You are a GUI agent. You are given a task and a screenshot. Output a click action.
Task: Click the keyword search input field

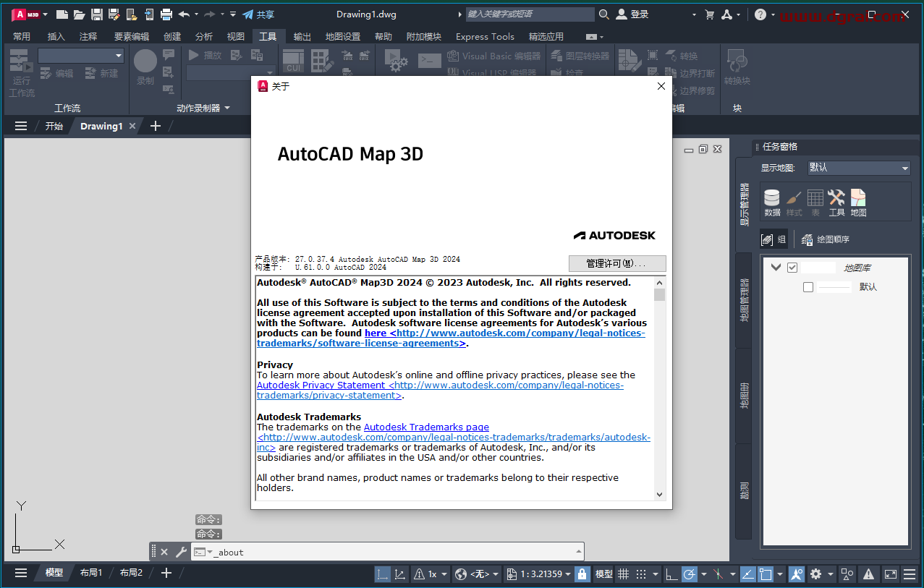530,14
